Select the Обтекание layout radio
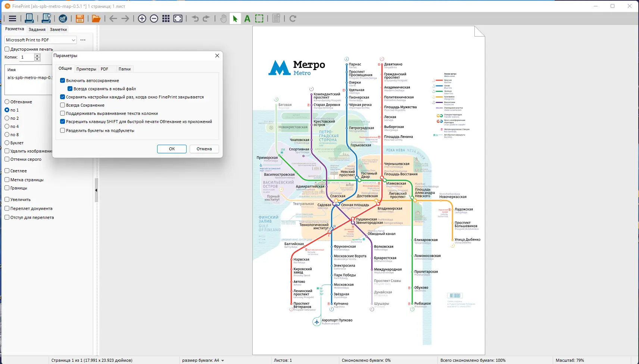Screen dimensions: 639x364 tap(7, 102)
